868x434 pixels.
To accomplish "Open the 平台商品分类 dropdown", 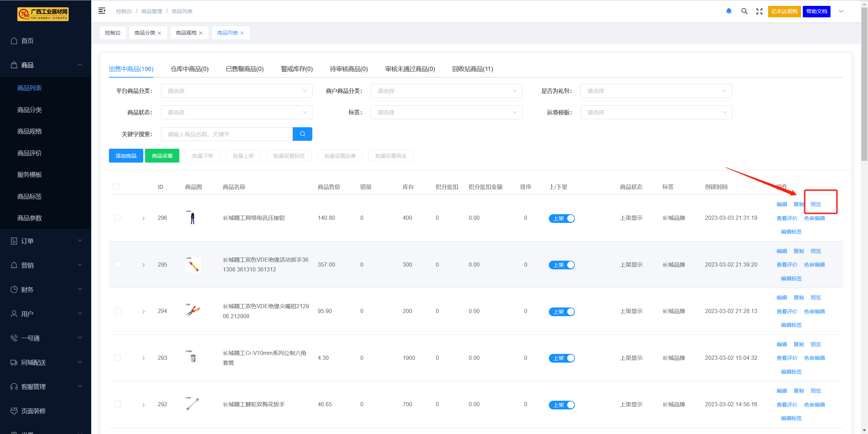I will [237, 91].
